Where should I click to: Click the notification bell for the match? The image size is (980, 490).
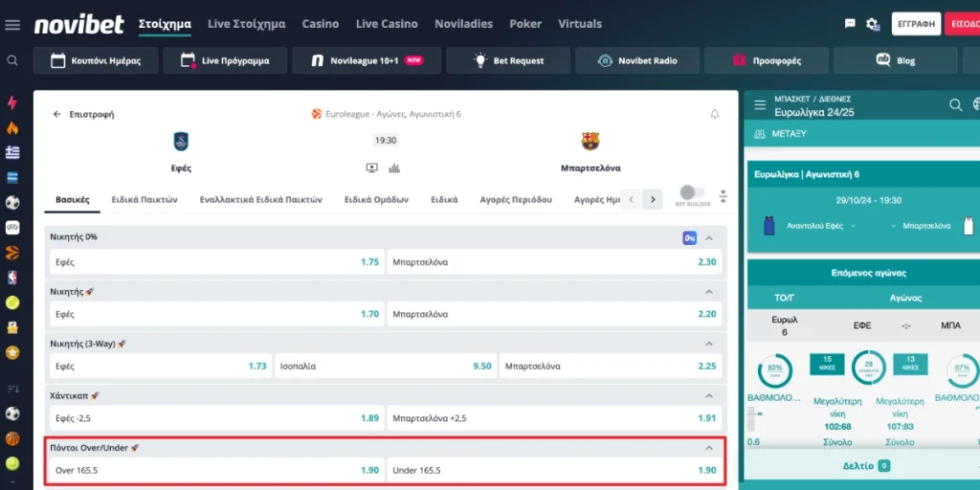pos(714,115)
